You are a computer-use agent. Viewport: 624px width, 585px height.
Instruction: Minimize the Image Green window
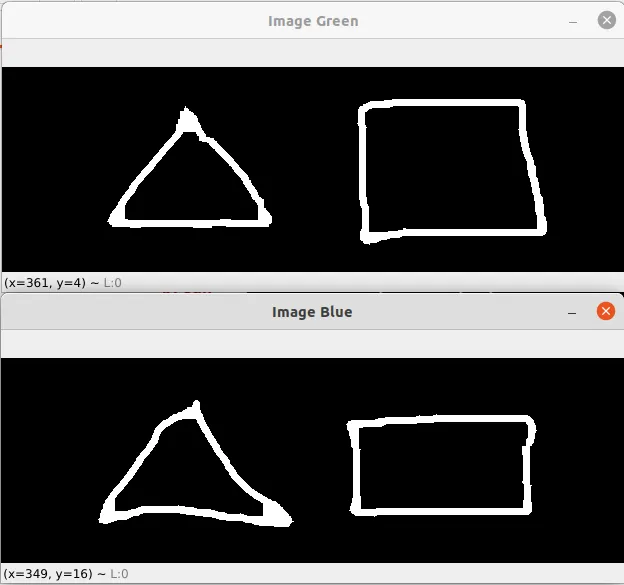[x=573, y=21]
